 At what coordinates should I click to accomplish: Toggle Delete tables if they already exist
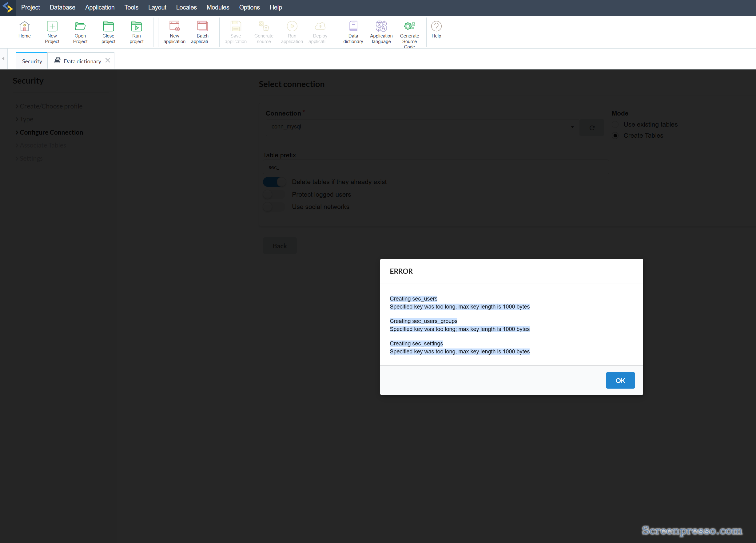click(x=274, y=182)
